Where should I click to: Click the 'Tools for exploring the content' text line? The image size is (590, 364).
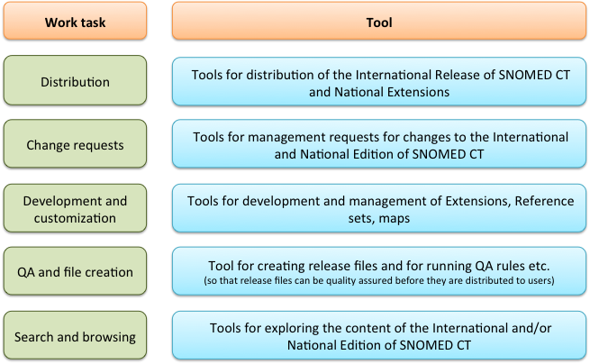380,329
